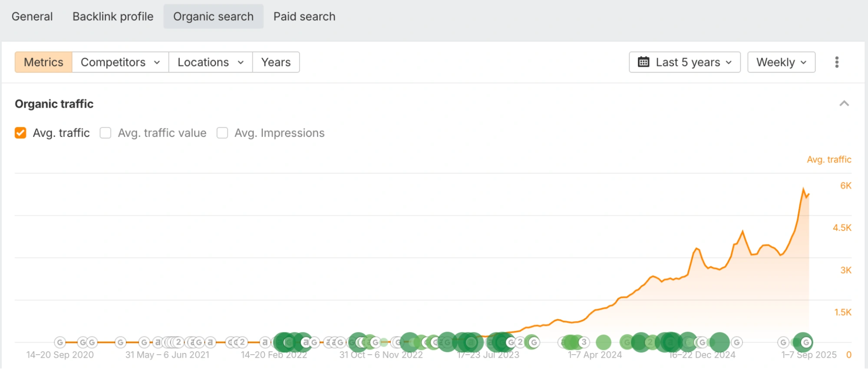Click the leftmost G marker on the timeline

coord(60,343)
